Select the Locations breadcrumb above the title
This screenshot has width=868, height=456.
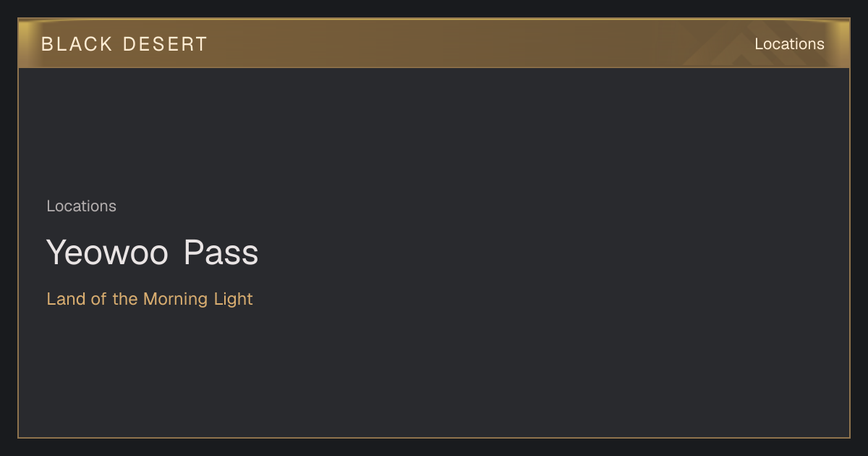pos(81,206)
